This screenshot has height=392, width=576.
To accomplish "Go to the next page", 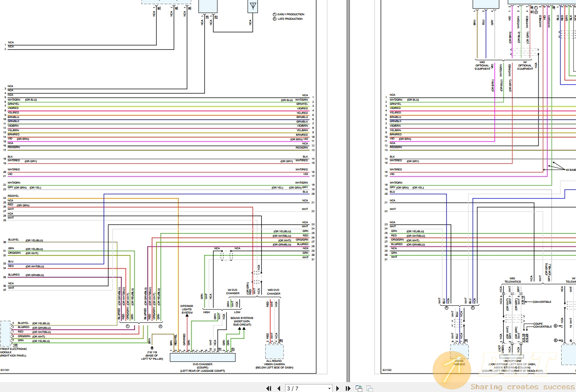I will click(338, 388).
